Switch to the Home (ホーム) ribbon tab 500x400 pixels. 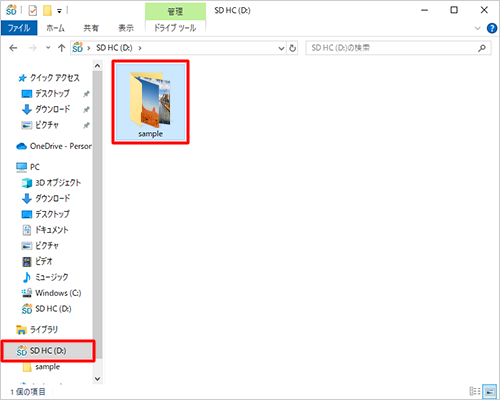click(x=55, y=28)
